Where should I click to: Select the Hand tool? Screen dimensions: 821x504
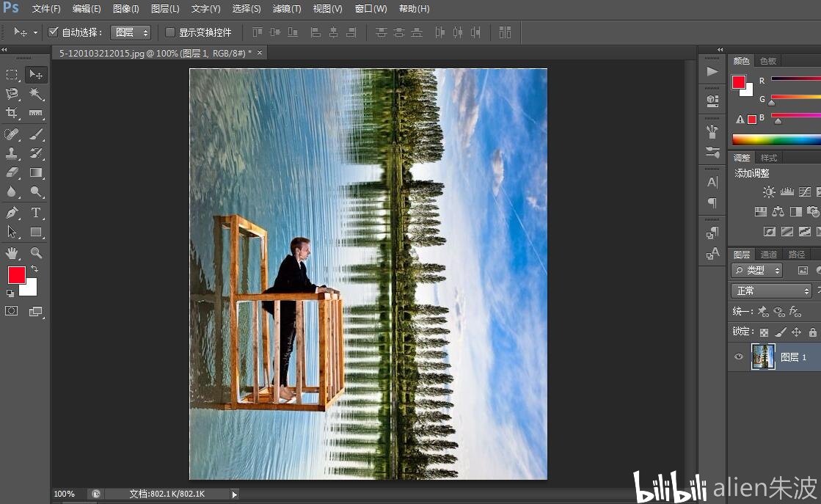[x=12, y=253]
